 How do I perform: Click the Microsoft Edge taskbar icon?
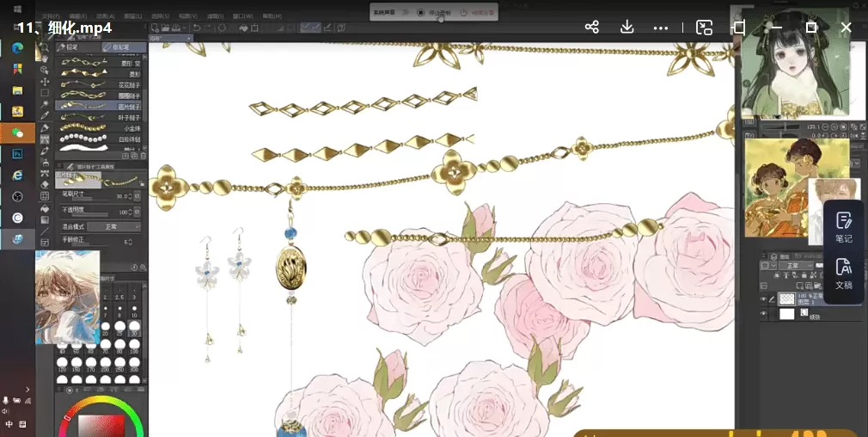coord(17,48)
